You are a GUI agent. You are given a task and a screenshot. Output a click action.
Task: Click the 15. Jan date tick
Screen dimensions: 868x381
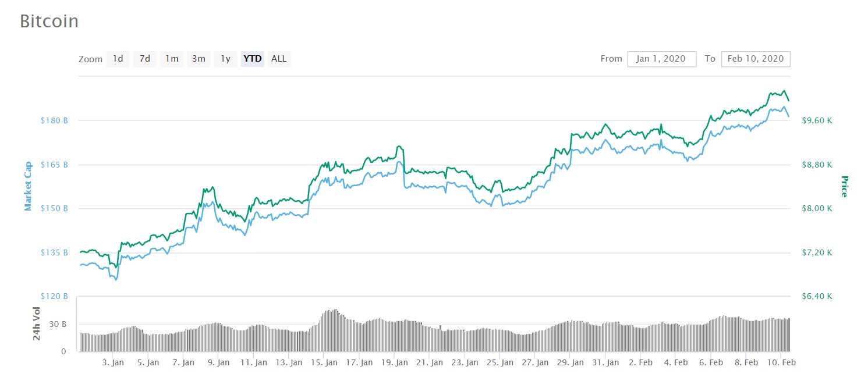[x=324, y=362]
